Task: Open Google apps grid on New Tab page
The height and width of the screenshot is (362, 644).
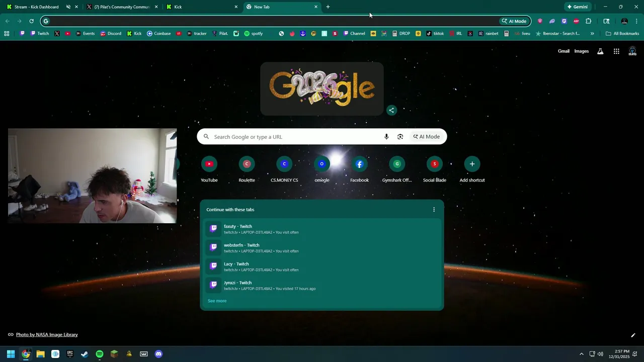Action: tap(616, 51)
